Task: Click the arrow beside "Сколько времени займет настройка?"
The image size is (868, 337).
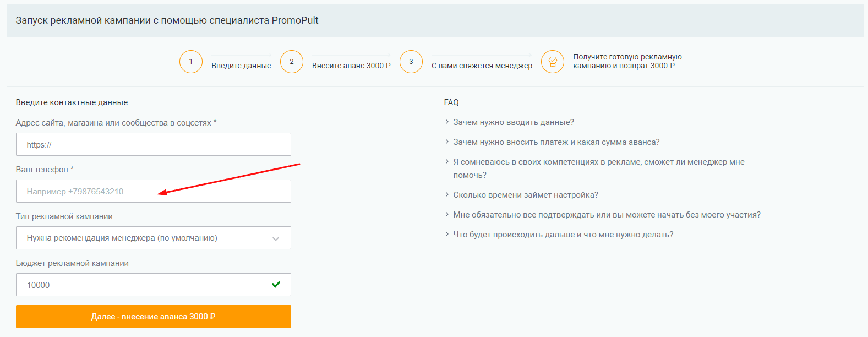Action: click(x=447, y=194)
